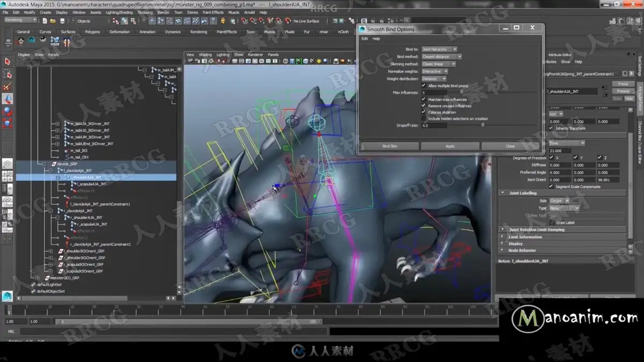
Task: Enable Include hidden selections on creation
Action: tap(423, 119)
